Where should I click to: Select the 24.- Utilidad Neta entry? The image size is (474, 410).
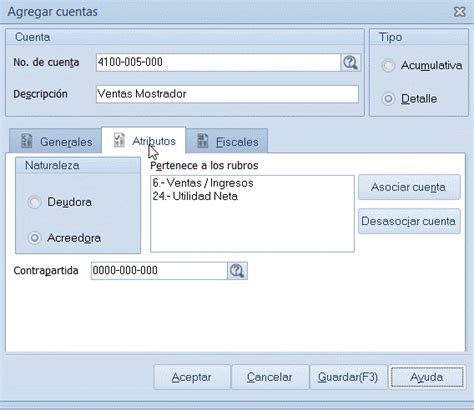coord(195,196)
